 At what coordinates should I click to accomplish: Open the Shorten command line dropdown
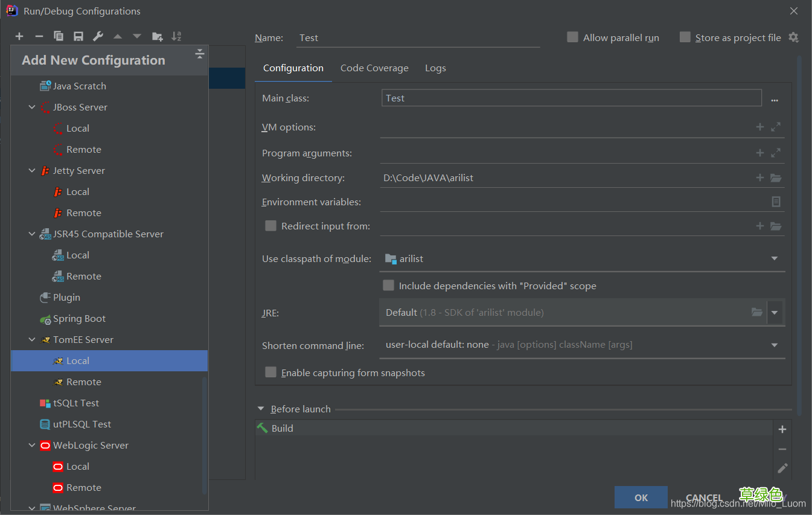click(x=775, y=345)
